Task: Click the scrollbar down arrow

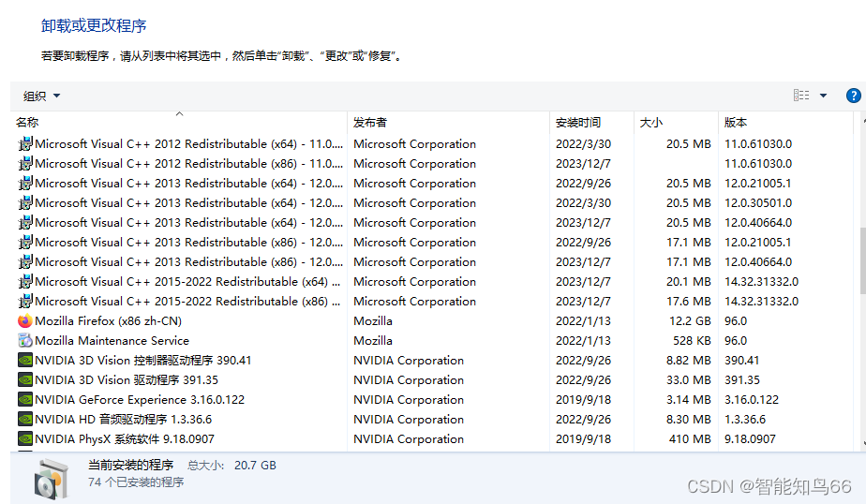Action: pyautogui.click(x=863, y=443)
